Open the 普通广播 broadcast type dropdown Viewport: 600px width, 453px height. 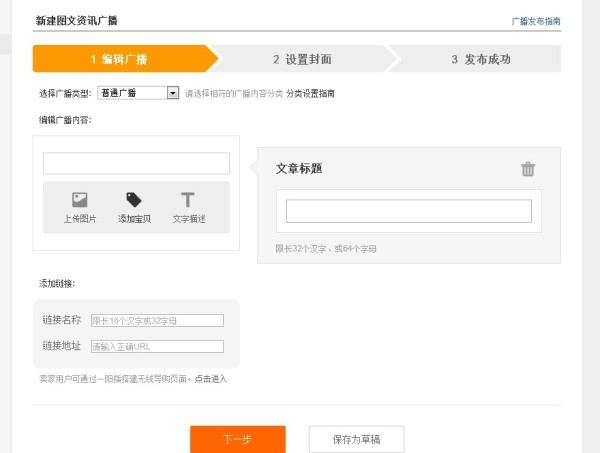tap(132, 93)
